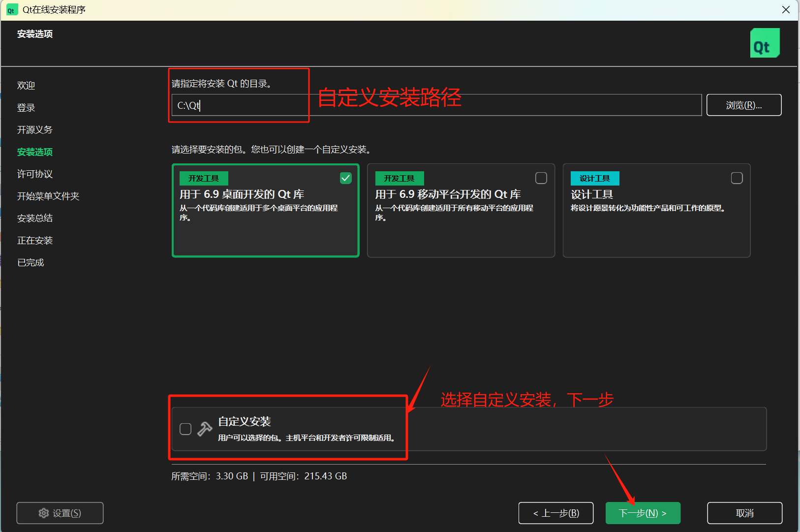The image size is (800, 532).
Task: Click the wrench icon for custom installation
Action: [x=205, y=429]
